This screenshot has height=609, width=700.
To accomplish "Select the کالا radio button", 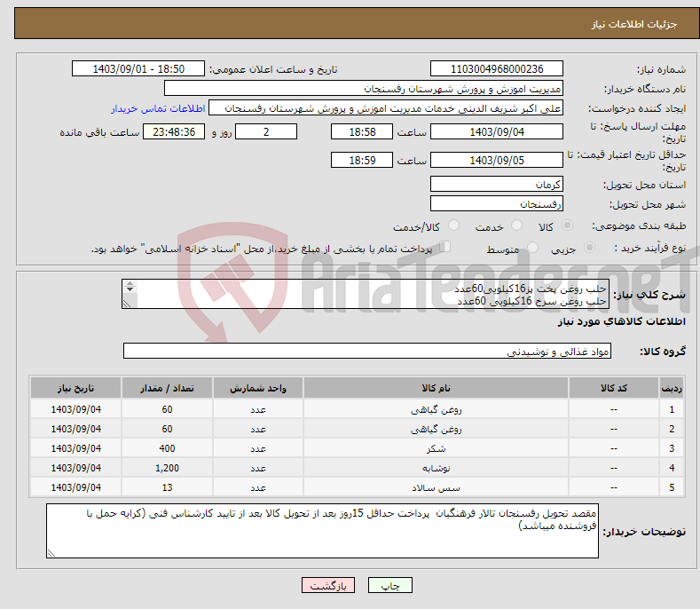I will click(567, 225).
